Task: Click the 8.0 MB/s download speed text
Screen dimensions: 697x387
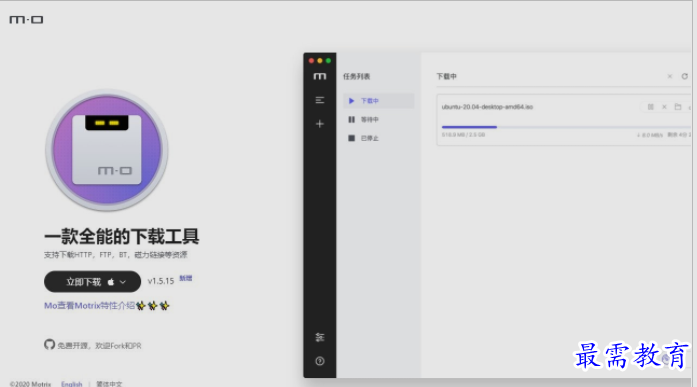Action: 650,135
